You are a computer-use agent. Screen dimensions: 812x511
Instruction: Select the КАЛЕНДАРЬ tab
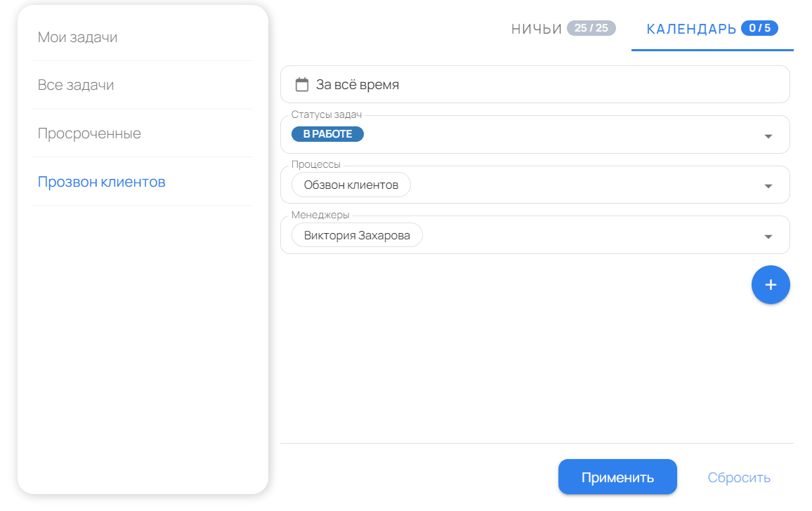point(691,29)
